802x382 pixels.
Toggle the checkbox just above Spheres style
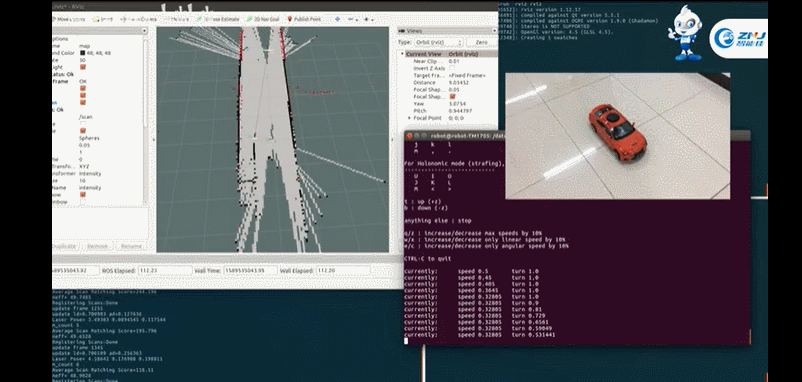[83, 131]
